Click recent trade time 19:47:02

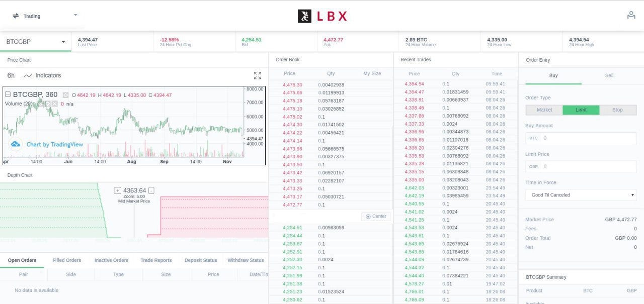[496, 284]
